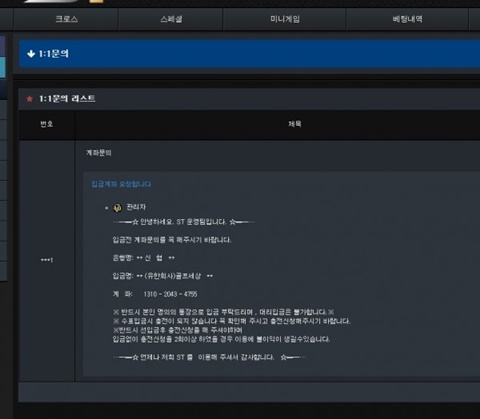This screenshot has width=480, height=419.
Task: Click the 1:1문의 리스트 section heading
Action: 67,99
